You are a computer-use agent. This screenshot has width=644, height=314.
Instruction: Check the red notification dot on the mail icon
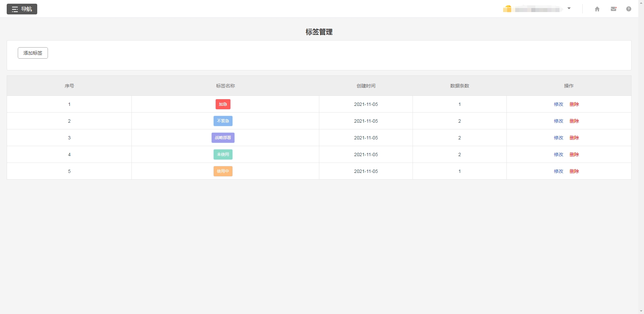616,6
